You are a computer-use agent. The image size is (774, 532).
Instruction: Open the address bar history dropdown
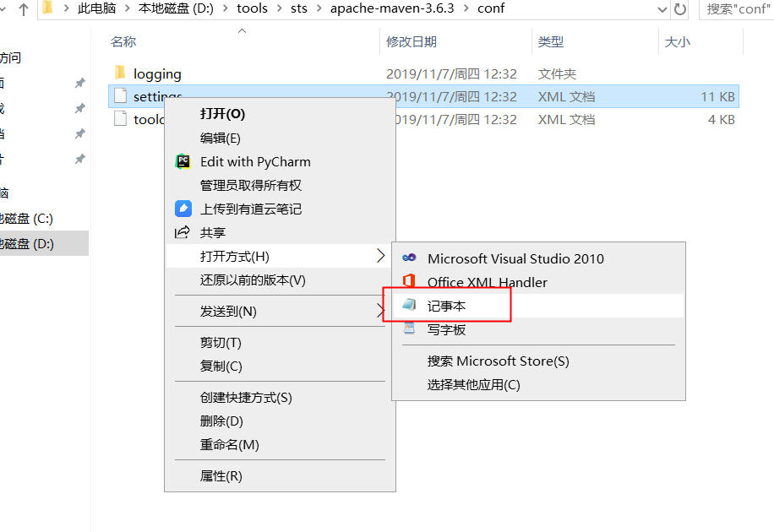point(662,9)
